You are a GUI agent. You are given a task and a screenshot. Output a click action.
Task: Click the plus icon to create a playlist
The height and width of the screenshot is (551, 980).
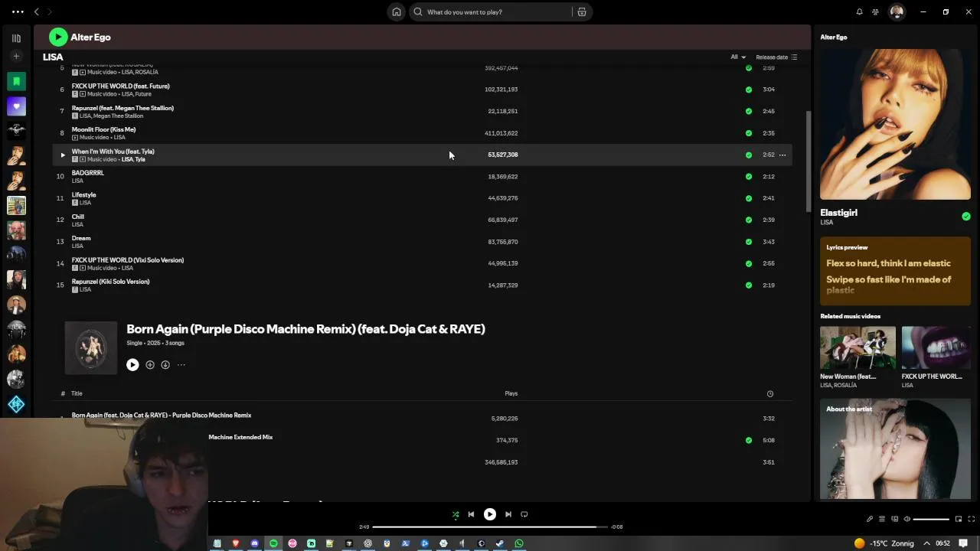[x=16, y=56]
